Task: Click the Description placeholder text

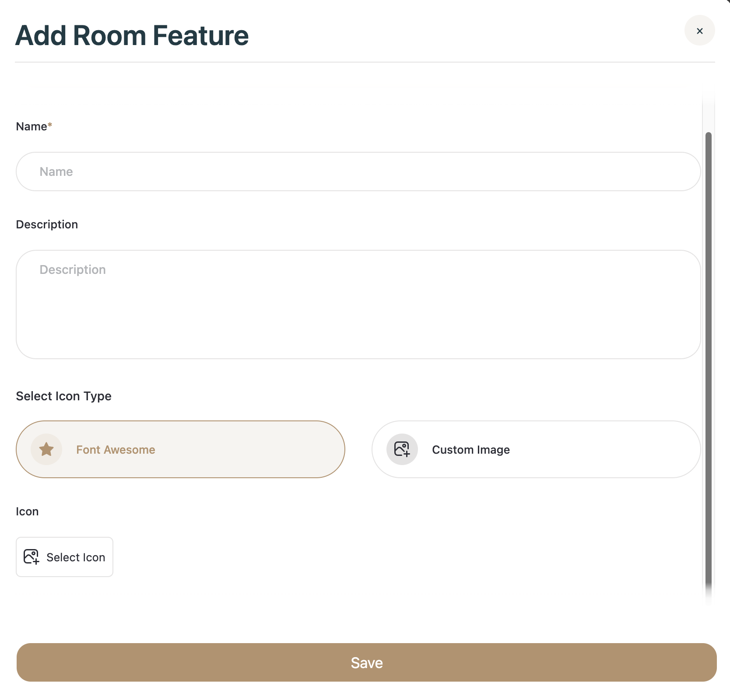Action: coord(73,269)
